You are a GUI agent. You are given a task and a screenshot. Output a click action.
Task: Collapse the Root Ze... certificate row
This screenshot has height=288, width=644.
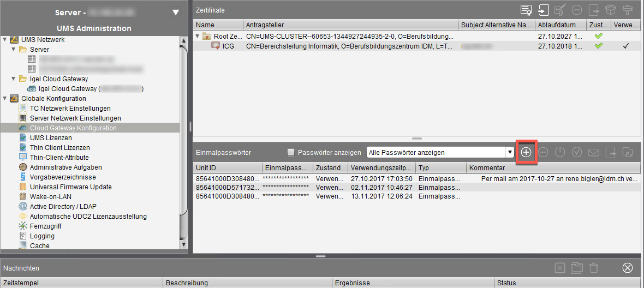(198, 36)
